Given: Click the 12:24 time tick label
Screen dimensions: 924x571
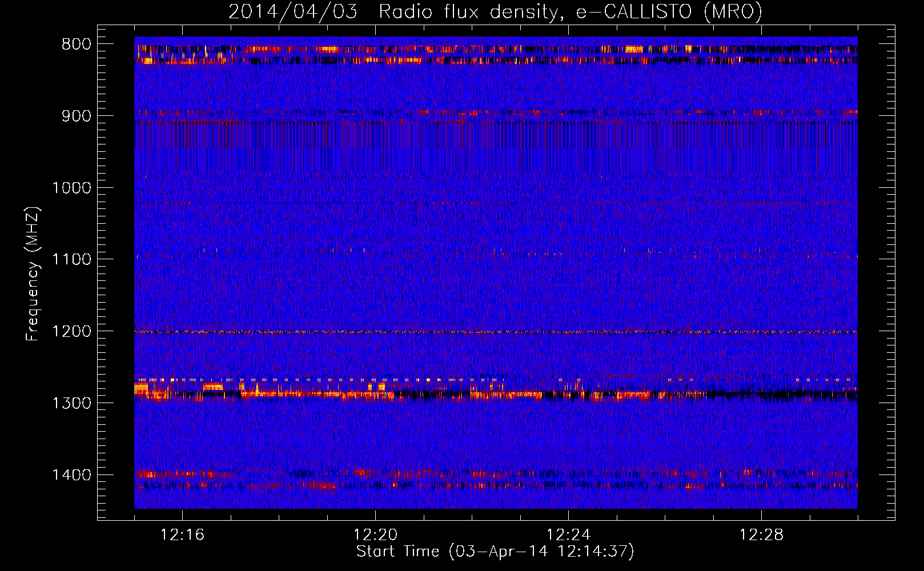Looking at the screenshot, I should tap(568, 535).
